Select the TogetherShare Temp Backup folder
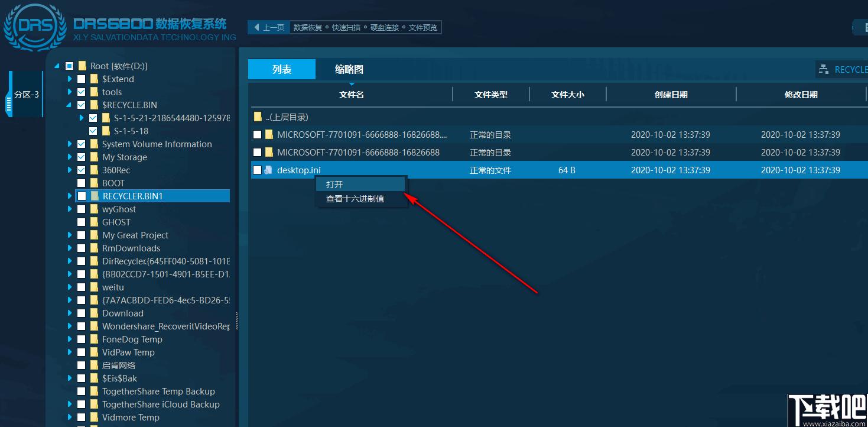This screenshot has width=868, height=427. click(x=158, y=392)
